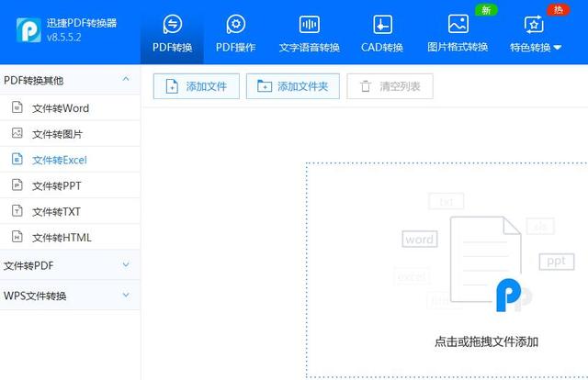Click the 清空列表 button
The width and height of the screenshot is (588, 380).
(x=390, y=86)
